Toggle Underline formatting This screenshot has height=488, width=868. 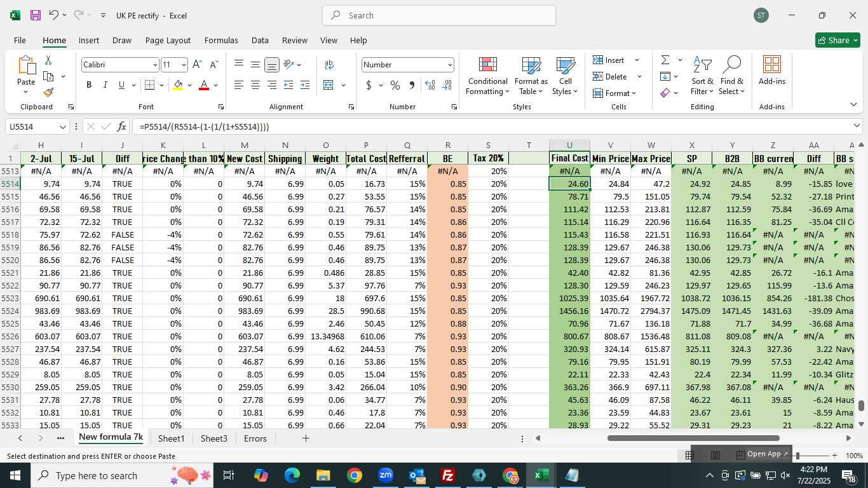tap(121, 85)
